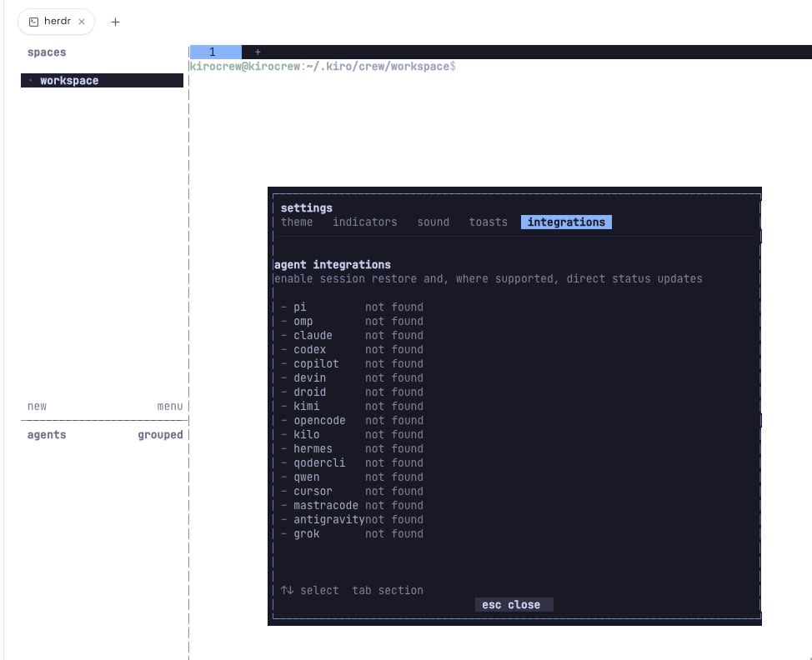
Task: Click the agent integrations heading
Action: [x=333, y=264]
